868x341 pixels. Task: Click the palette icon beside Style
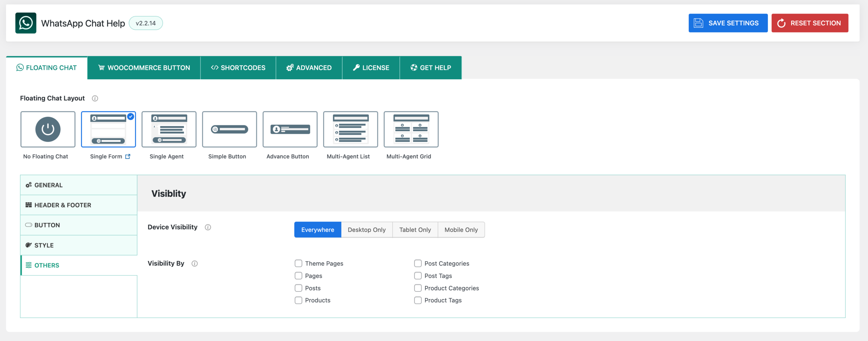[28, 245]
